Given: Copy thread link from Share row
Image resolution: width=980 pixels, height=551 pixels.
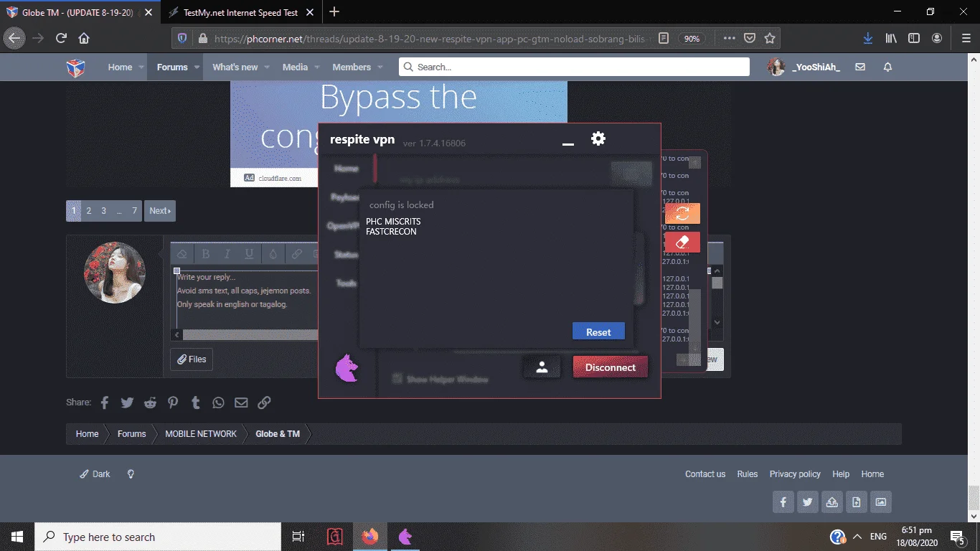Looking at the screenshot, I should 264,402.
